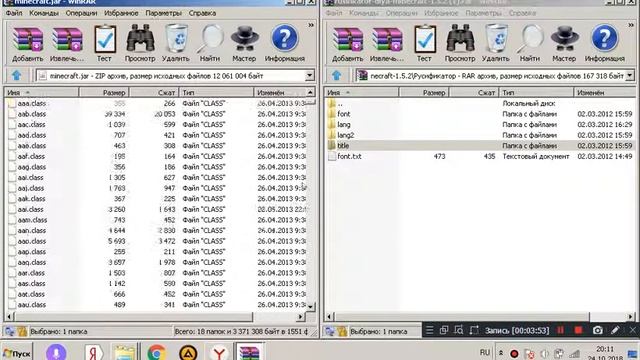Open Yandex Browser Y icon on taskbar
Image resolution: width=640 pixels, height=360 pixels.
pos(219,352)
